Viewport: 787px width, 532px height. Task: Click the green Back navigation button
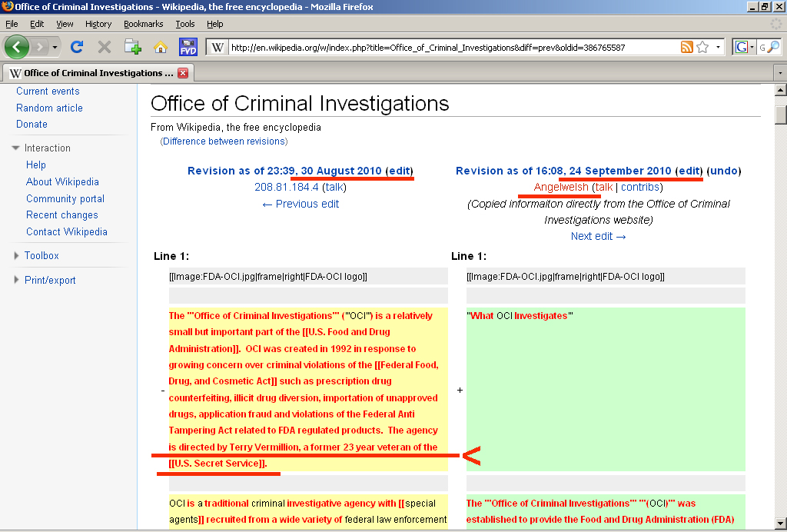17,47
